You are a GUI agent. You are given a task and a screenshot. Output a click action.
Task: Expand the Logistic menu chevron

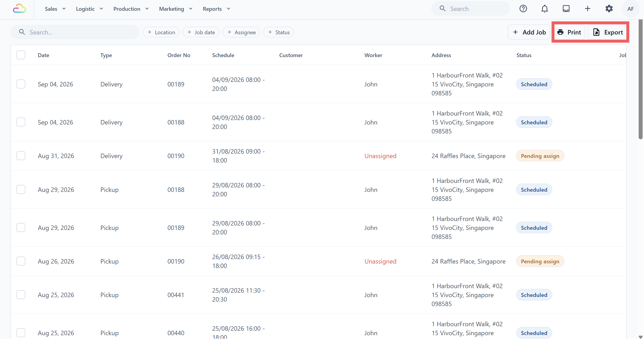pyautogui.click(x=101, y=9)
